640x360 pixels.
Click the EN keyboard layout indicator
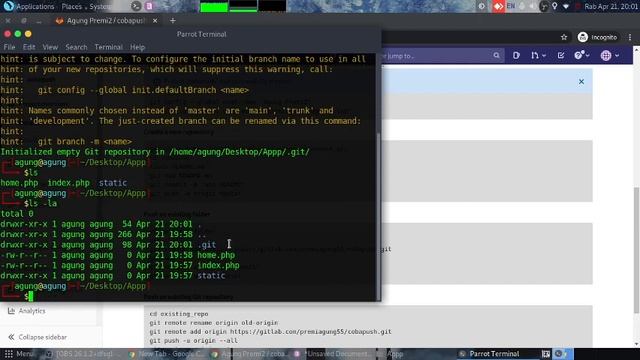(511, 6)
